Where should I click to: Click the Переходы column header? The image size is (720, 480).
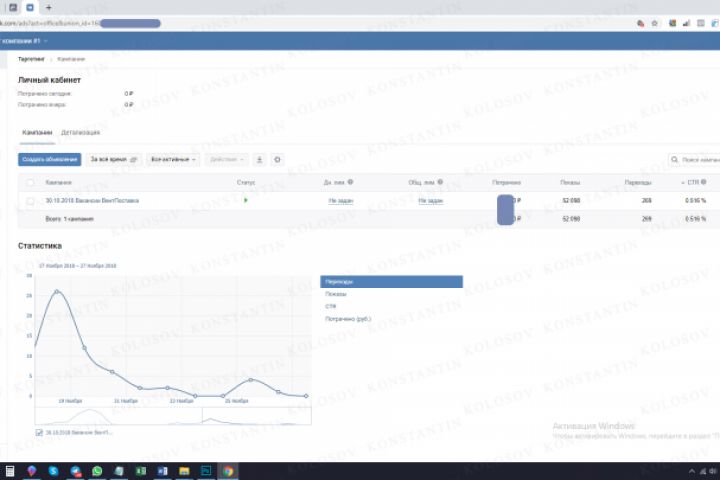(638, 182)
